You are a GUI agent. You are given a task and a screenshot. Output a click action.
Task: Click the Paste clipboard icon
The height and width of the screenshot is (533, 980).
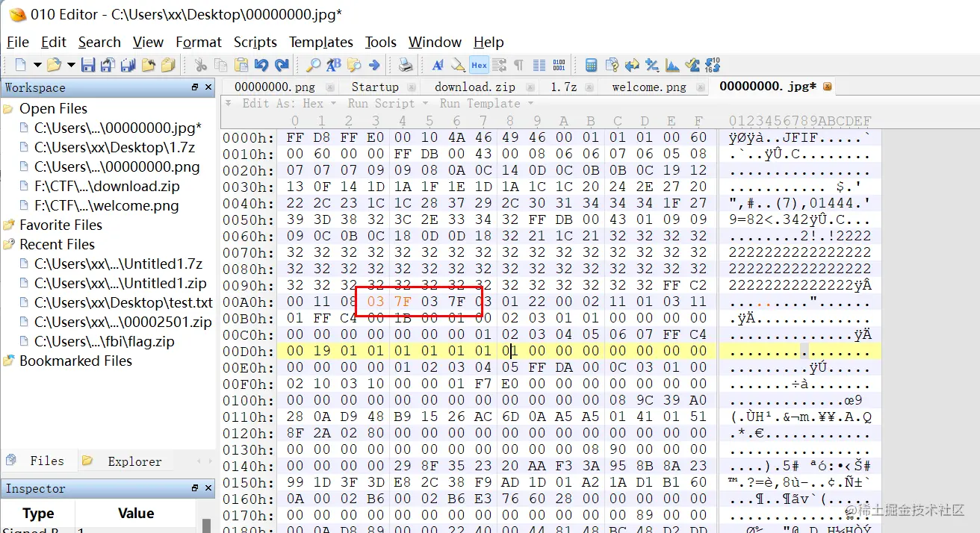[x=241, y=65]
